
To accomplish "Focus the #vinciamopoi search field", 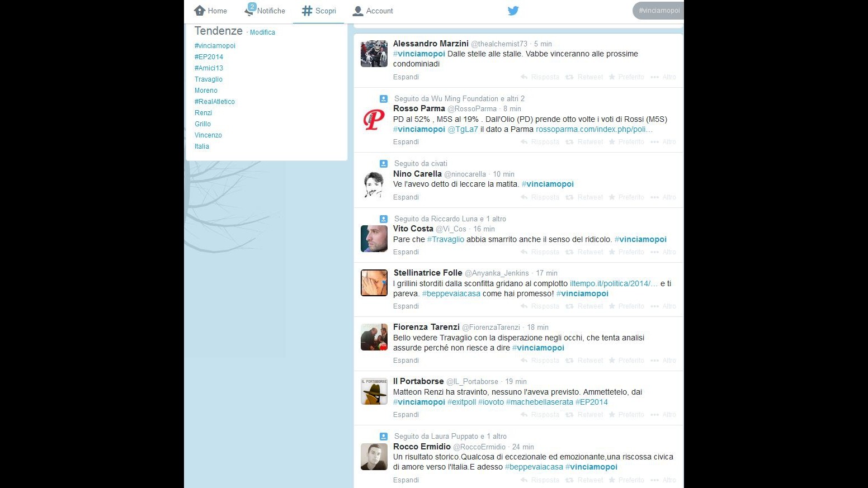I will (x=658, y=11).
